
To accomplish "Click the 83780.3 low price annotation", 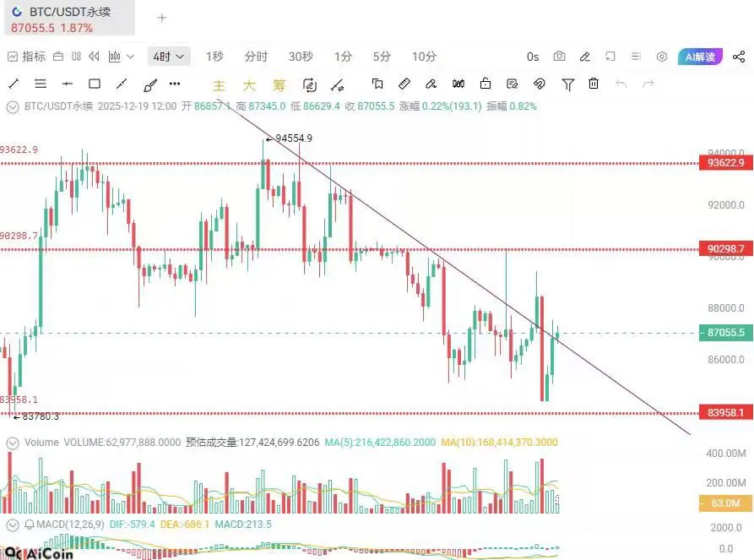I will 36,416.
